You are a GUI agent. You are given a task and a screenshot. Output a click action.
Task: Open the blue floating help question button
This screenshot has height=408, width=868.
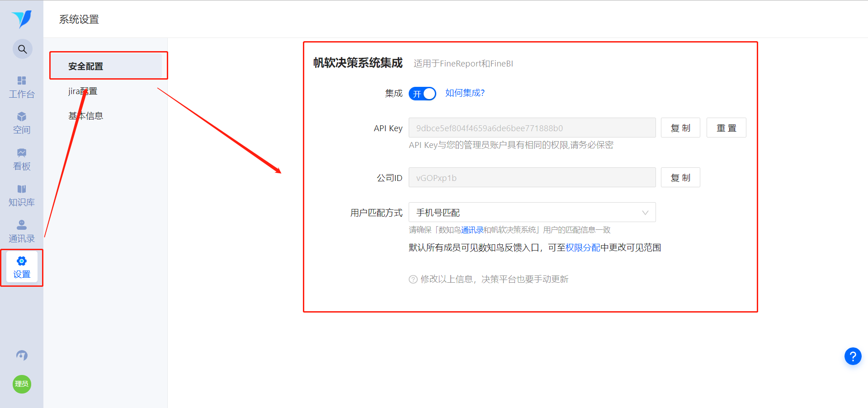853,356
